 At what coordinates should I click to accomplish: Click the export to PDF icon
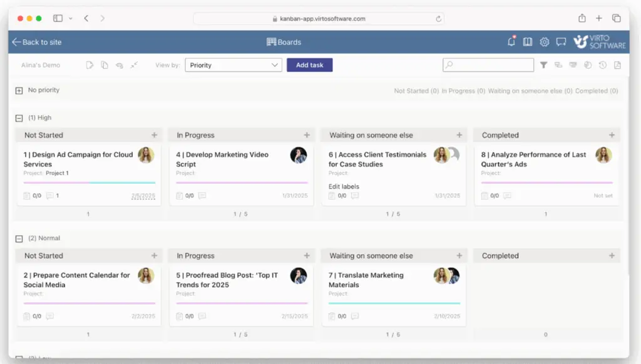617,64
